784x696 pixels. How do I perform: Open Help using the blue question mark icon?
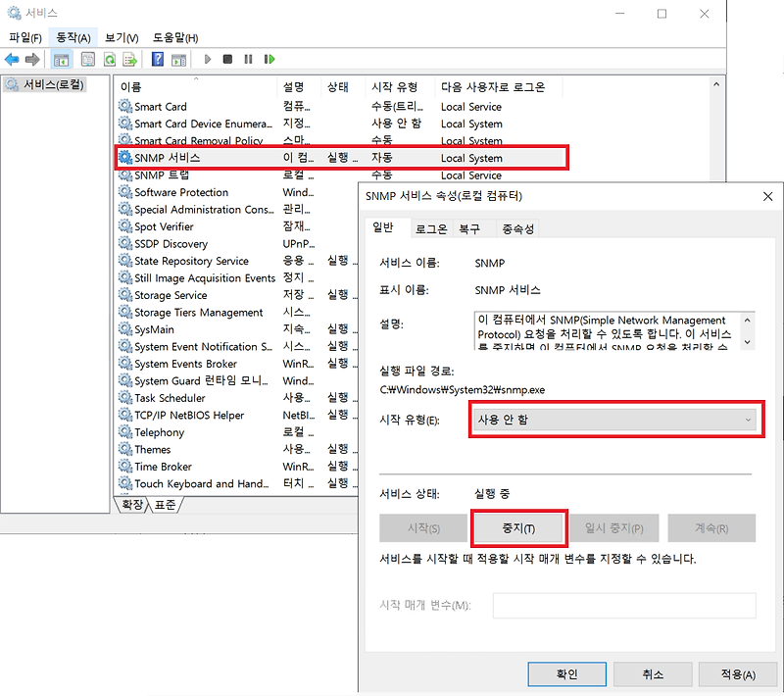(x=158, y=59)
